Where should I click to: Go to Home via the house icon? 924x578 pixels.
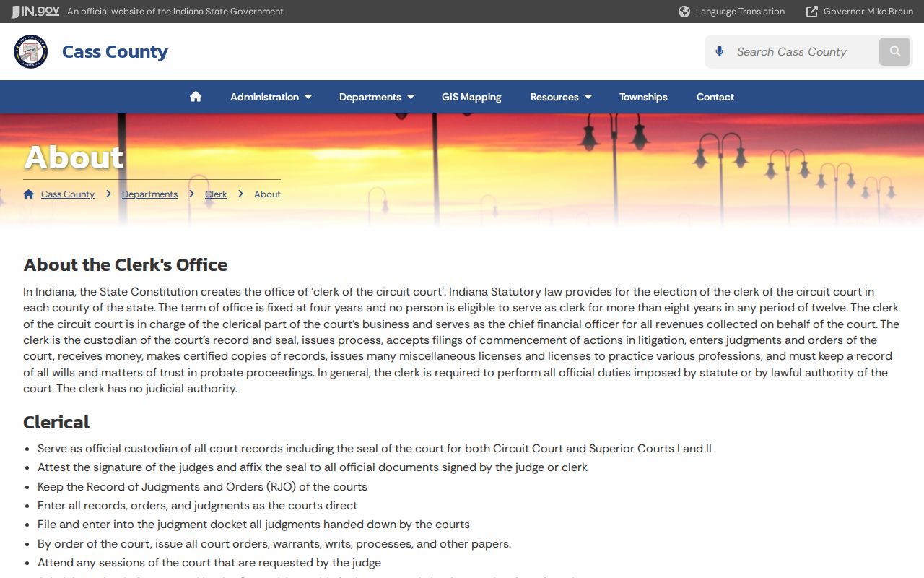click(196, 97)
